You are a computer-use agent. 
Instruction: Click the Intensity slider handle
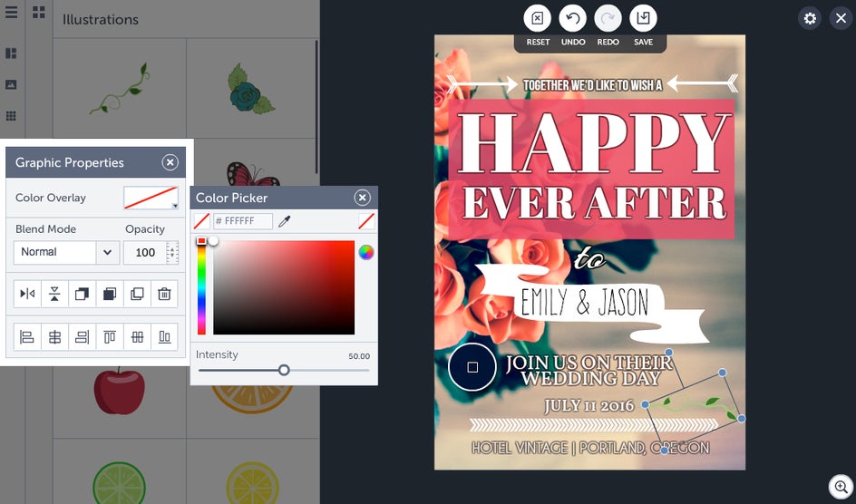(x=284, y=371)
